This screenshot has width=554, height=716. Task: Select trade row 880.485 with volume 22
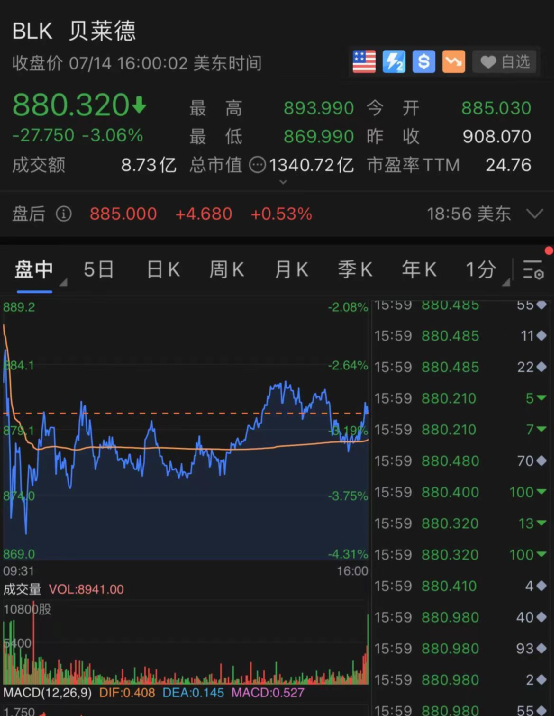click(461, 367)
